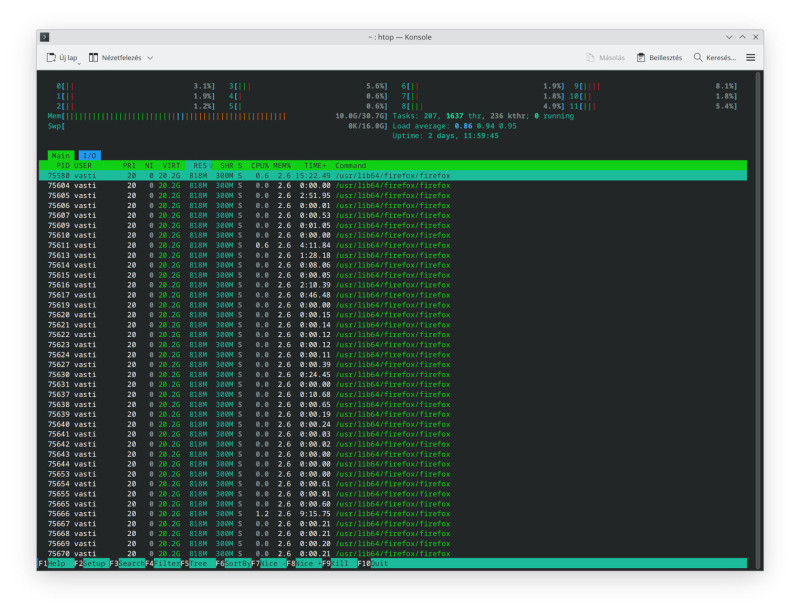Select the process row with PID 75616
This screenshot has width=800, height=614.
click(x=393, y=285)
